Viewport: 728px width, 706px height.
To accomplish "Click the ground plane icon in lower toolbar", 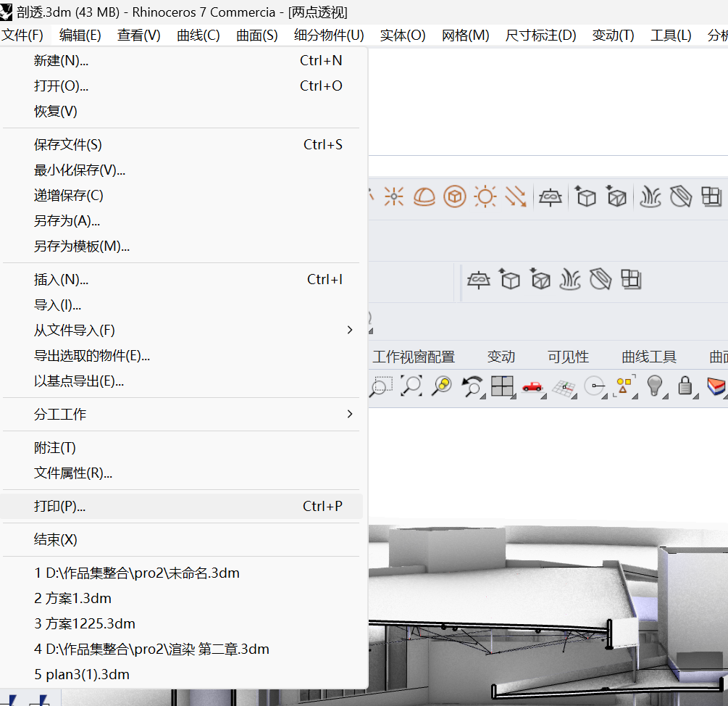I will tap(479, 280).
